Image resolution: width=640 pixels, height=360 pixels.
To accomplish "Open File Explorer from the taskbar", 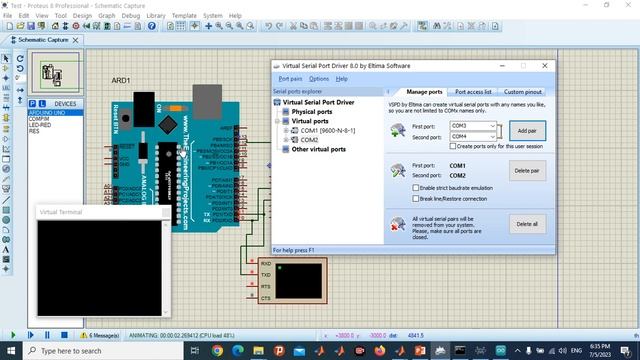I will point(258,351).
